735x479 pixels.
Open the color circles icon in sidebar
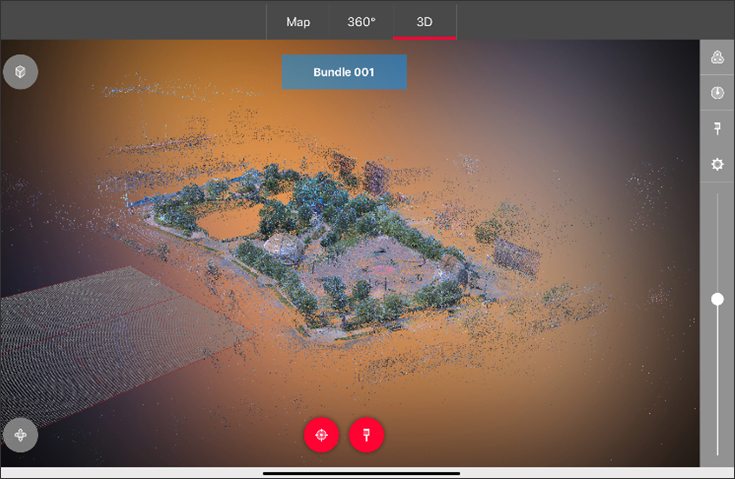click(x=717, y=57)
